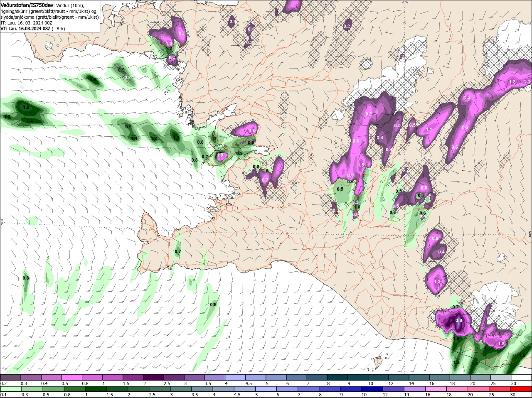Click the Veðurstofan/IS750dev title text
Viewport: 532px width, 398px height.
point(27,5)
